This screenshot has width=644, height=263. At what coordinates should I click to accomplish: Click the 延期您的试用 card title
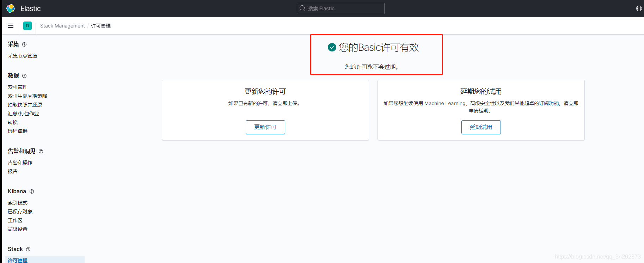pos(481,91)
